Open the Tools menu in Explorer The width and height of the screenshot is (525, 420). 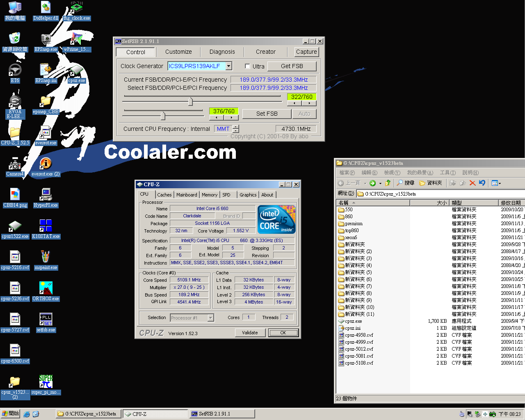[x=447, y=173]
